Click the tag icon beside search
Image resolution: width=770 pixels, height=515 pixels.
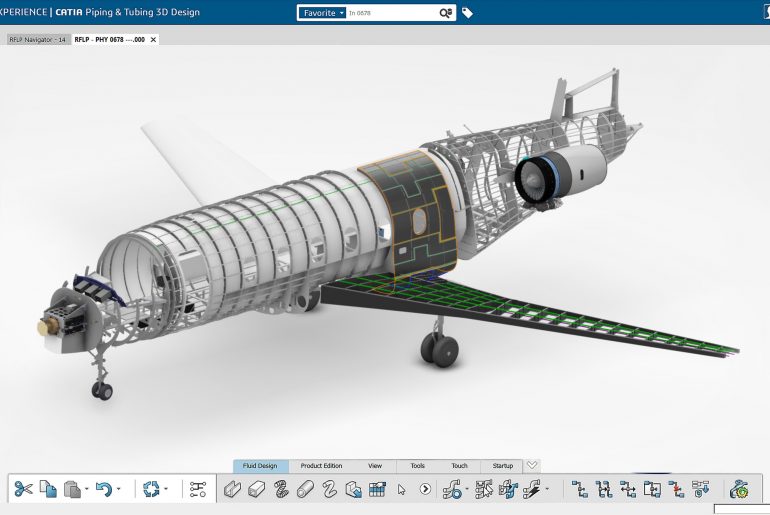click(468, 13)
